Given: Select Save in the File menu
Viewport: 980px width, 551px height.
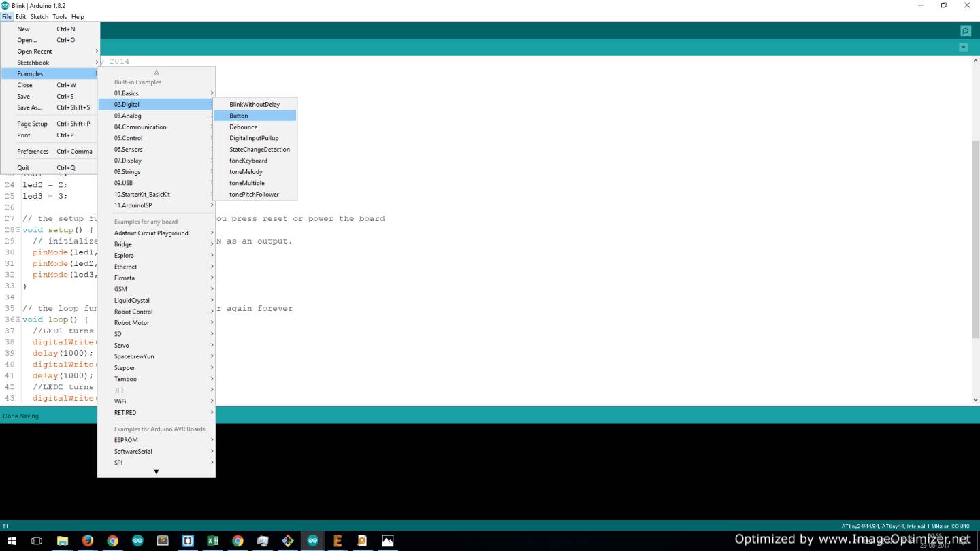Looking at the screenshot, I should click(50, 96).
